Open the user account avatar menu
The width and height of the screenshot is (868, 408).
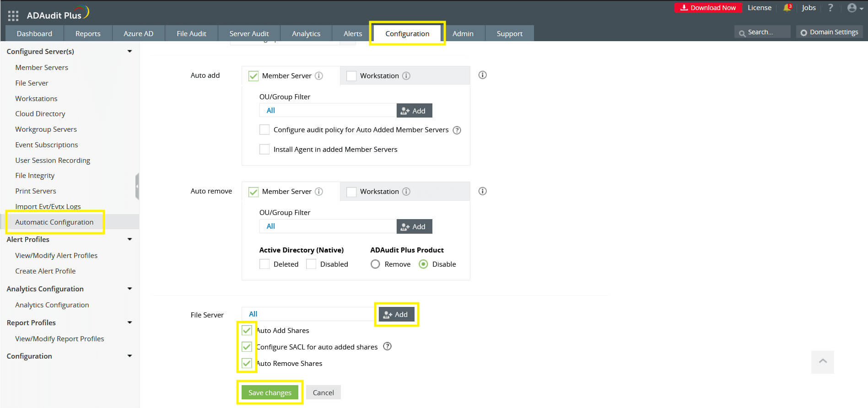coord(855,8)
